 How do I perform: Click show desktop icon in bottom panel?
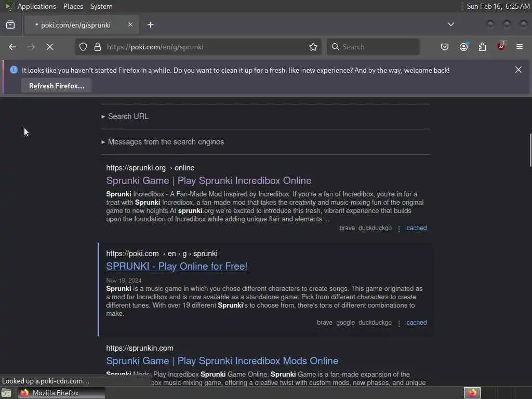coord(6,393)
